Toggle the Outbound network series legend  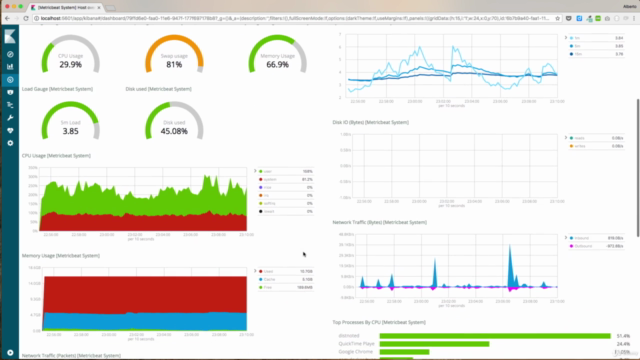click(596, 246)
